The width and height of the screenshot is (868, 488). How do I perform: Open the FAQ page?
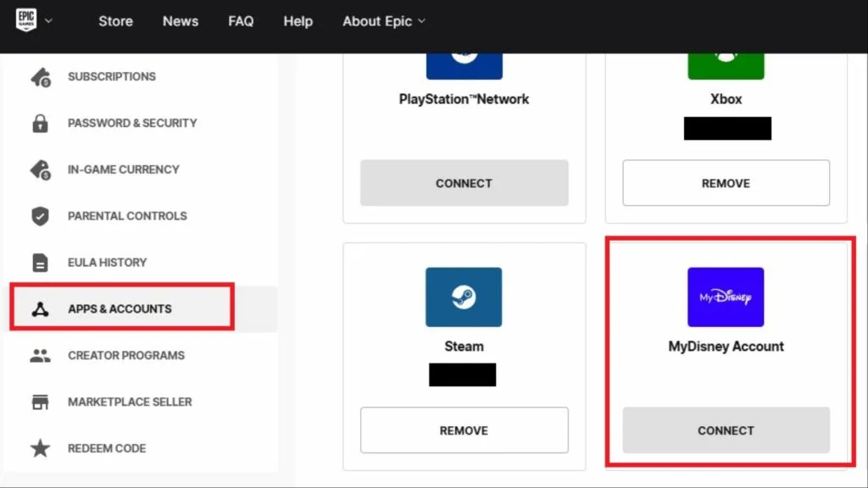[241, 21]
